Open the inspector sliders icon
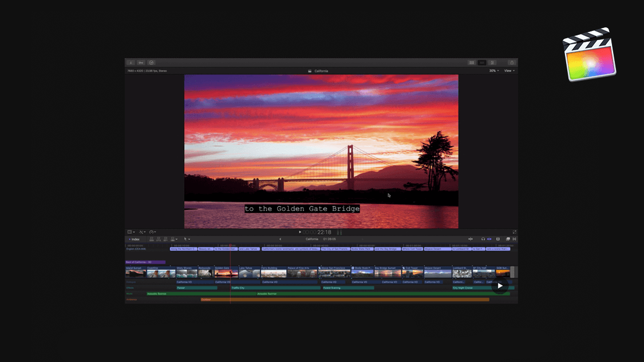The height and width of the screenshot is (362, 644). coord(492,63)
